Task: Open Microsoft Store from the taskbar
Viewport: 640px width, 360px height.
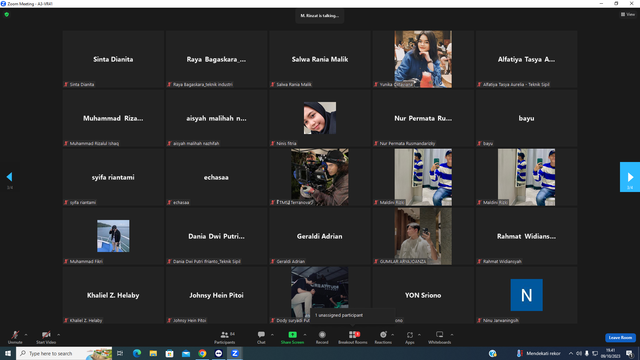Action: coord(169,353)
